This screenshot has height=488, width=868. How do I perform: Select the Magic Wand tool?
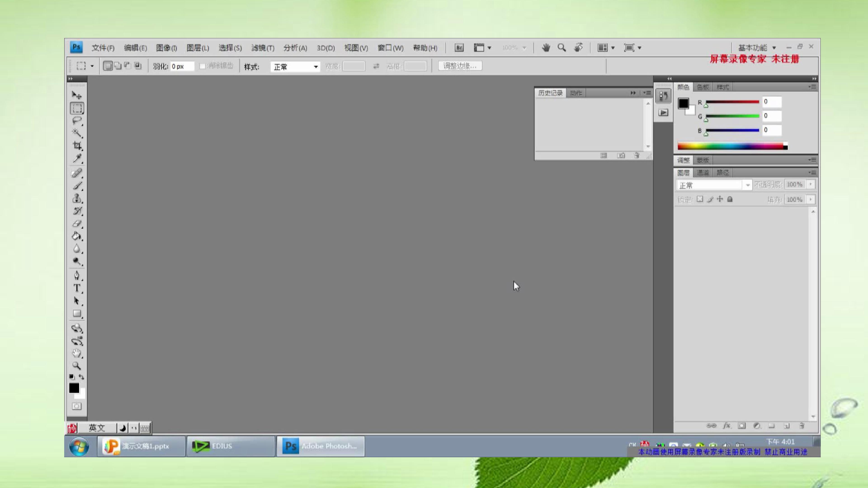77,133
